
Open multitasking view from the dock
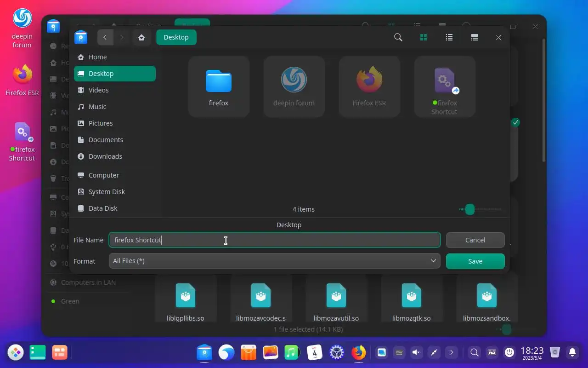point(60,353)
